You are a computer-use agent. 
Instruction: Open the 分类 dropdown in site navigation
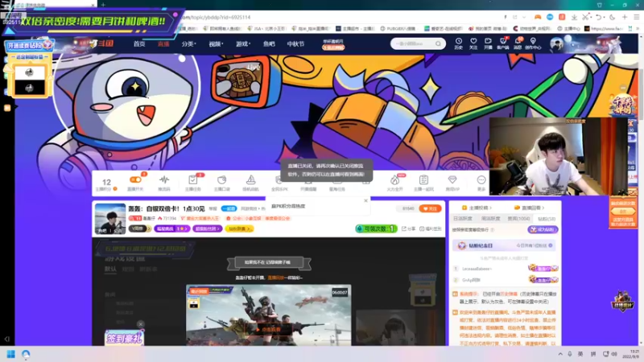189,44
